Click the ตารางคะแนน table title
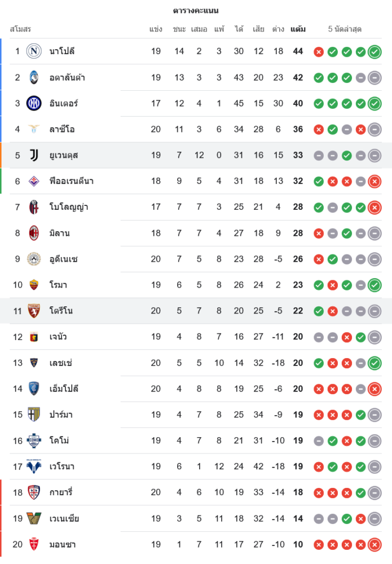Viewport: 392px width, 564px height. click(x=196, y=11)
